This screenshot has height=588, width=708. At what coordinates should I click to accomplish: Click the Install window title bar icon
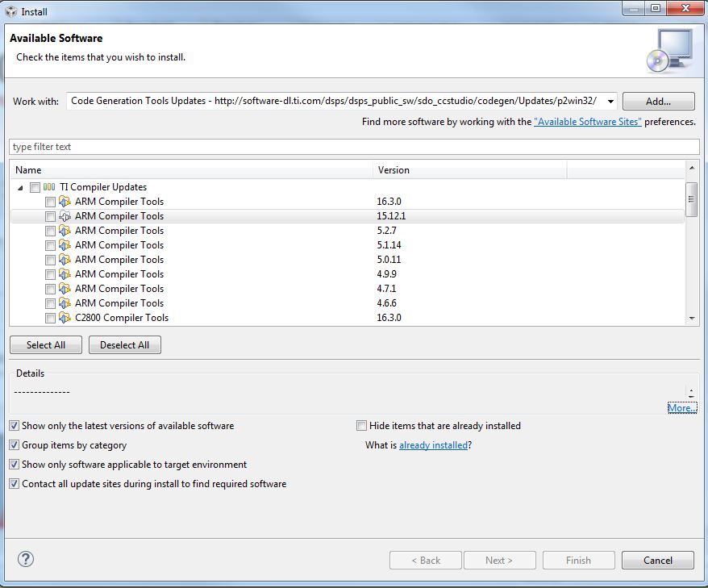tap(11, 11)
